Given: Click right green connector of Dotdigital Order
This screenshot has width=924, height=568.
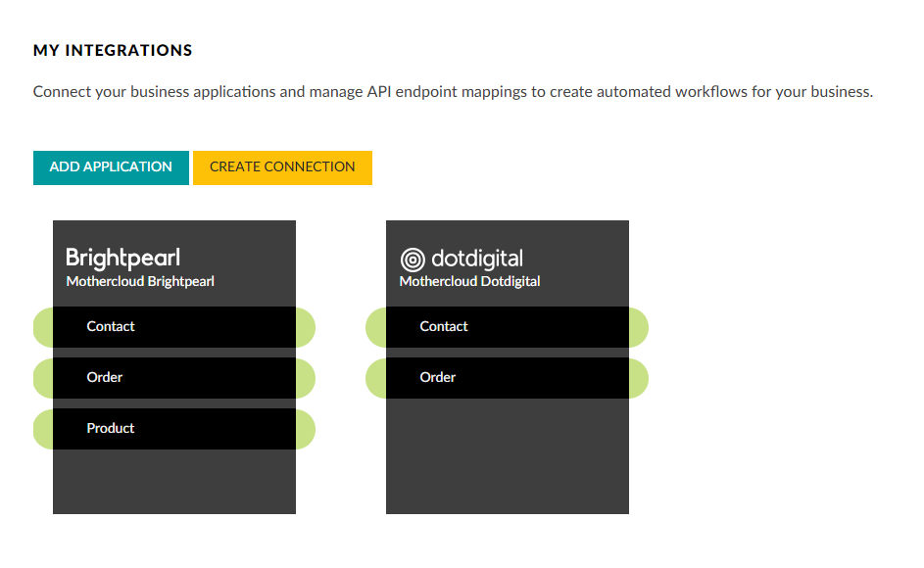Looking at the screenshot, I should [x=638, y=378].
